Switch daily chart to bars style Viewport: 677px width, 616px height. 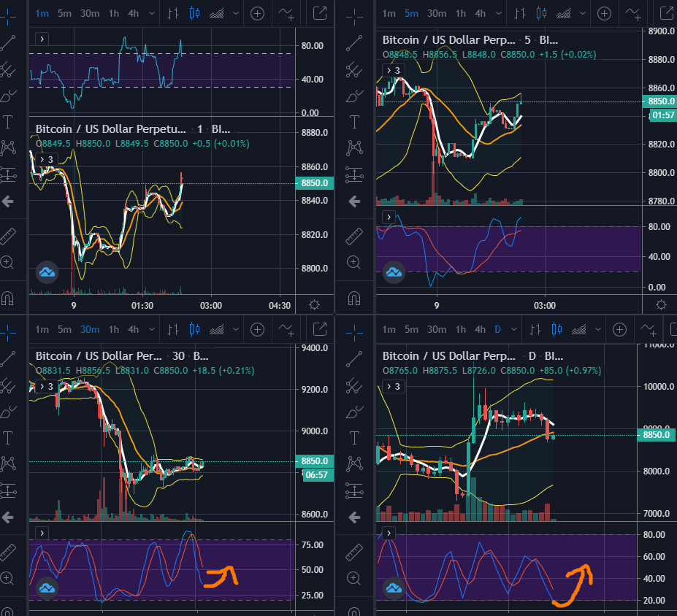(535, 330)
